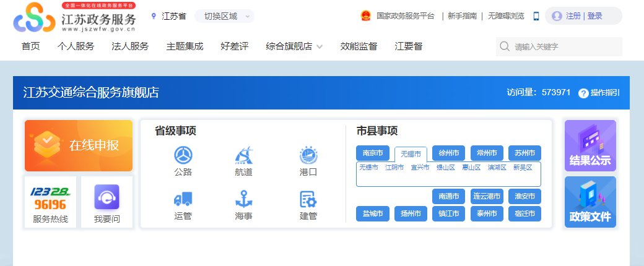
Task: Open the 政策文件 policy documents tile
Action: [x=590, y=202]
